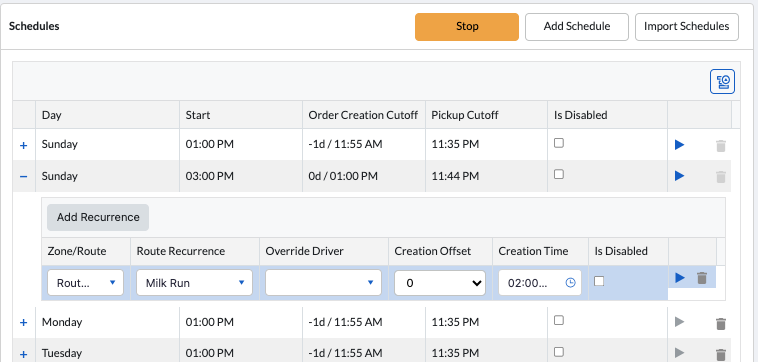The width and height of the screenshot is (758, 362).
Task: Toggle Is Disabled for Sunday 01:00 PM
Action: [559, 143]
